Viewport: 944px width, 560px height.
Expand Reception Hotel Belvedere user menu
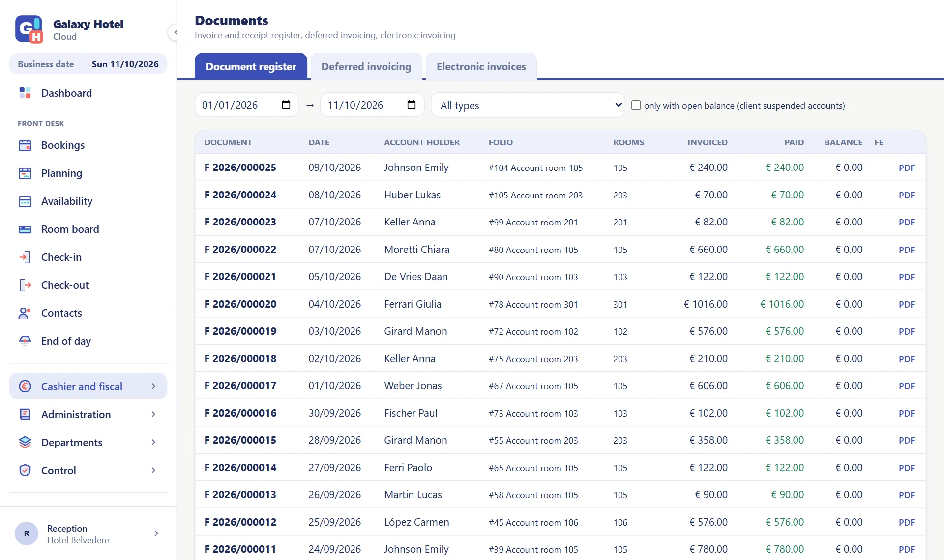[156, 534]
